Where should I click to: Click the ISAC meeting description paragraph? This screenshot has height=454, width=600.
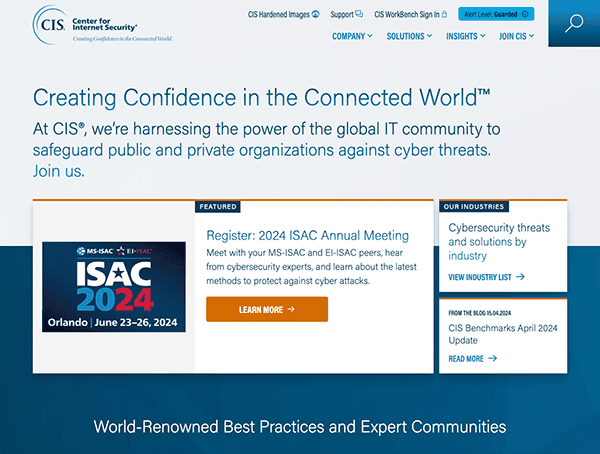[311, 267]
